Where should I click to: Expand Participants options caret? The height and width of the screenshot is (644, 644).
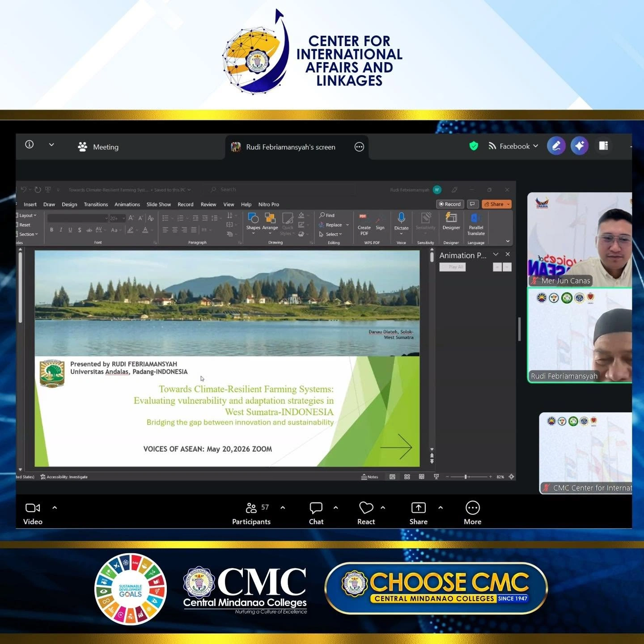pos(283,508)
